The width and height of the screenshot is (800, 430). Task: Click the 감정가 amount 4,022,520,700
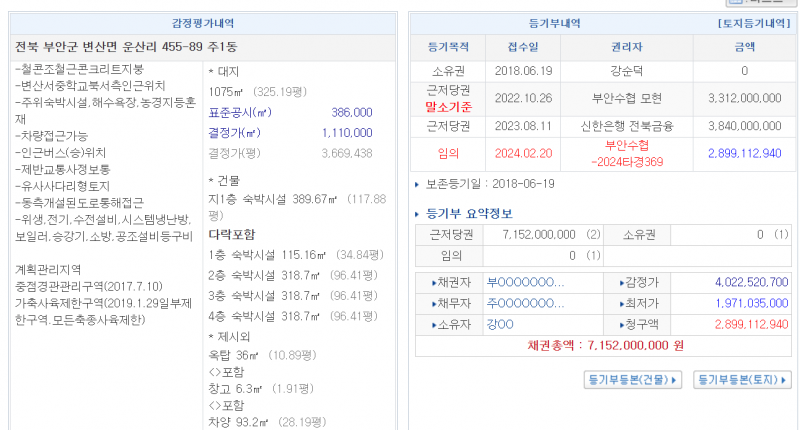pos(744,283)
